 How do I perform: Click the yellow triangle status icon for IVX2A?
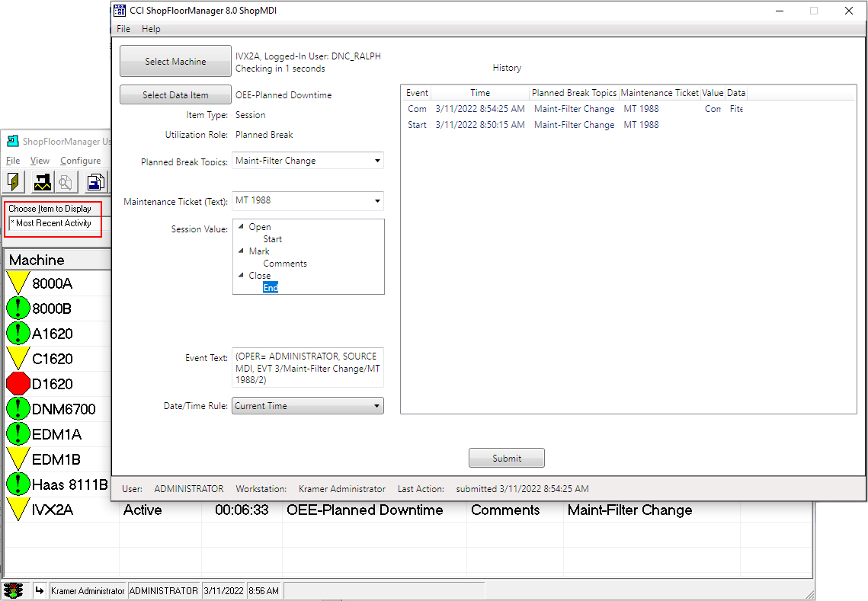tap(18, 509)
